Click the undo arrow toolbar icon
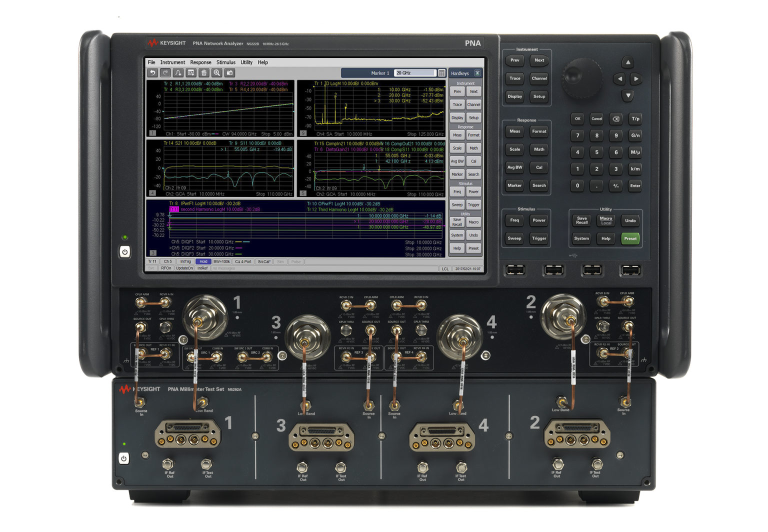This screenshot has height=532, width=768. [152, 73]
